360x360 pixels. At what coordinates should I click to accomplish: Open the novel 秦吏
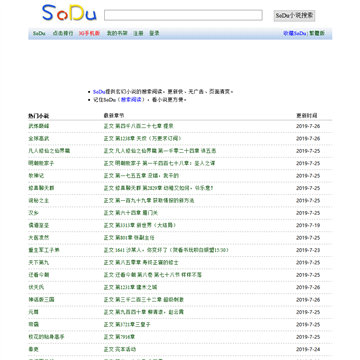(33, 349)
